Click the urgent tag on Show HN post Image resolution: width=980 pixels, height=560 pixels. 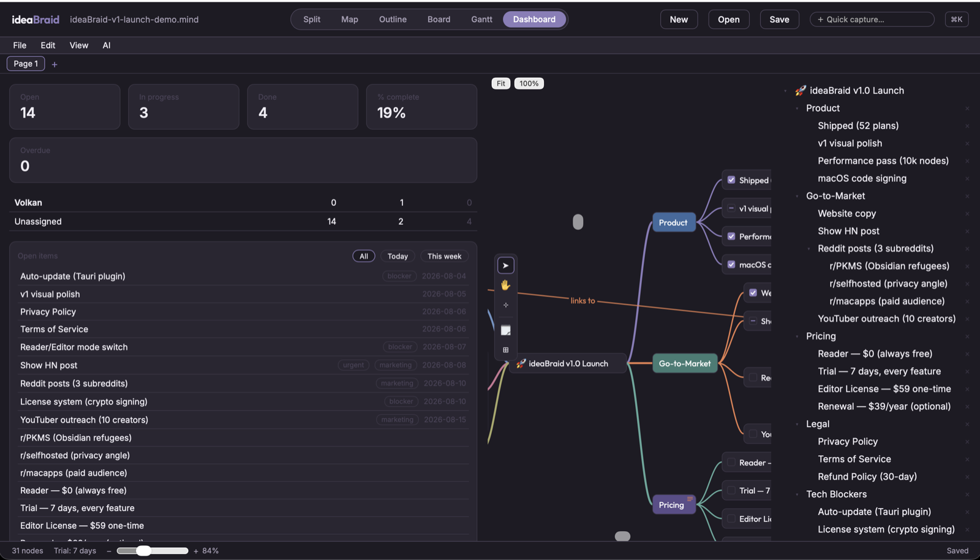(x=353, y=365)
